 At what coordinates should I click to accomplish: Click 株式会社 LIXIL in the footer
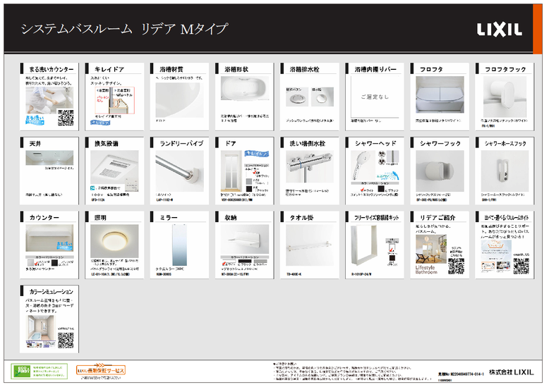(511, 372)
